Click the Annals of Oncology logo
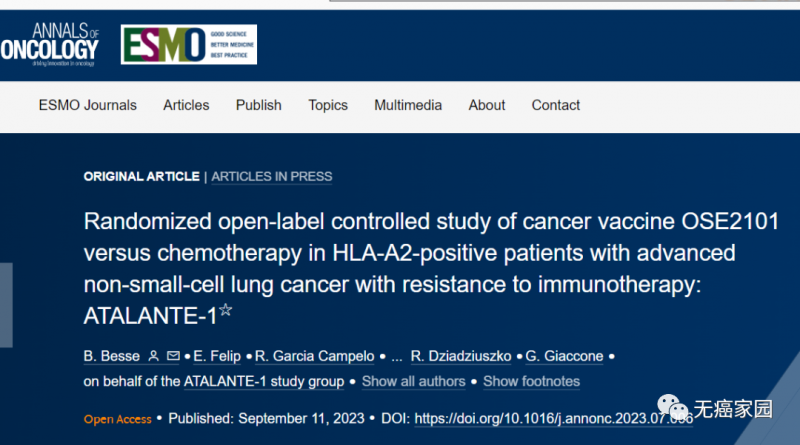 (x=50, y=45)
